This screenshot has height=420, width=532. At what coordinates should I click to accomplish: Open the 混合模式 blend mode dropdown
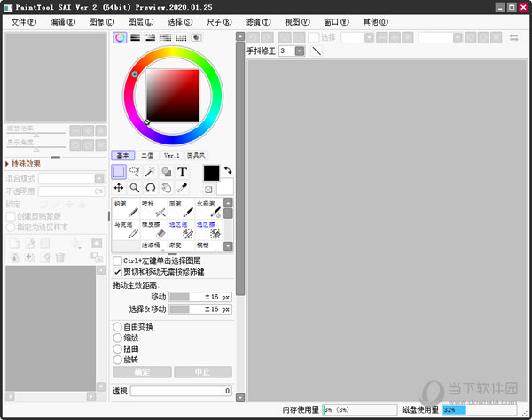click(99, 178)
